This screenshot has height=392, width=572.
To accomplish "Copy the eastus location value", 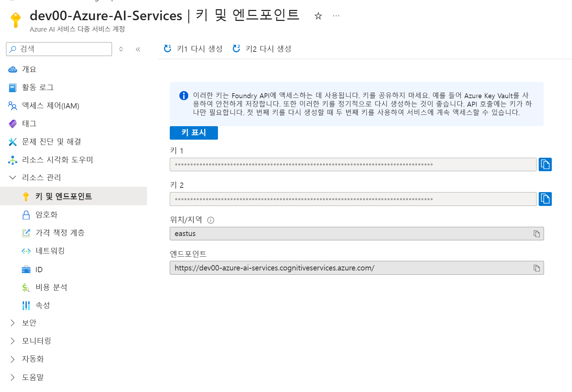I will tap(537, 234).
